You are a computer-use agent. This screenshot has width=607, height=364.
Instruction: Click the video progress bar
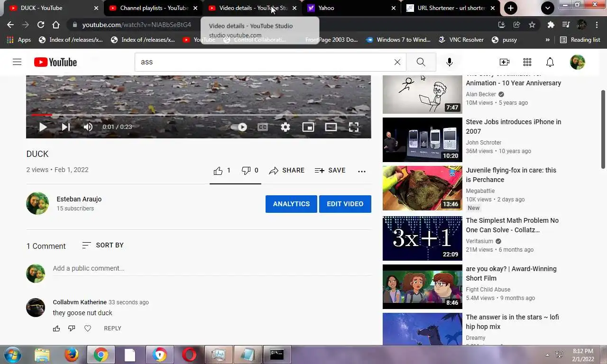pos(198,115)
